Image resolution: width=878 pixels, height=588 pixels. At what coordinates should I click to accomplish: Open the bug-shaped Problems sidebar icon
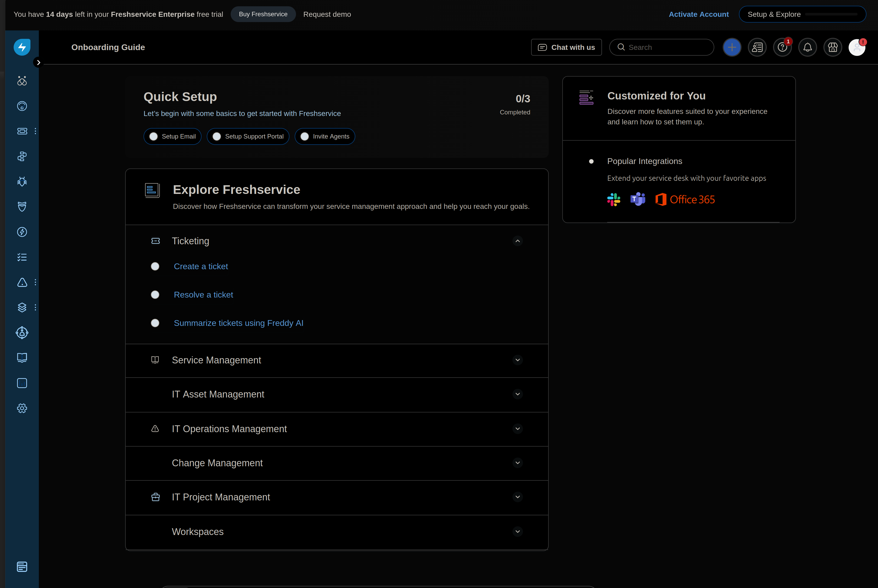pyautogui.click(x=22, y=182)
